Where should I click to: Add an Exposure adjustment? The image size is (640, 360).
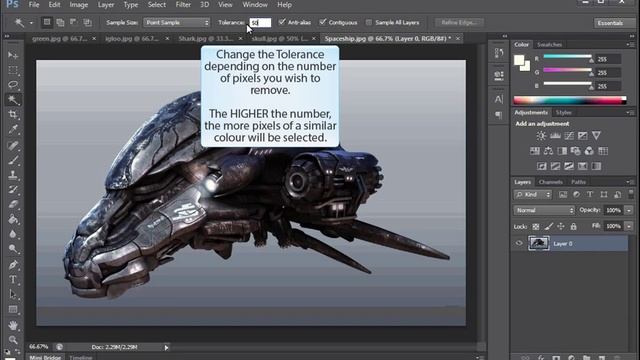pyautogui.click(x=582, y=136)
